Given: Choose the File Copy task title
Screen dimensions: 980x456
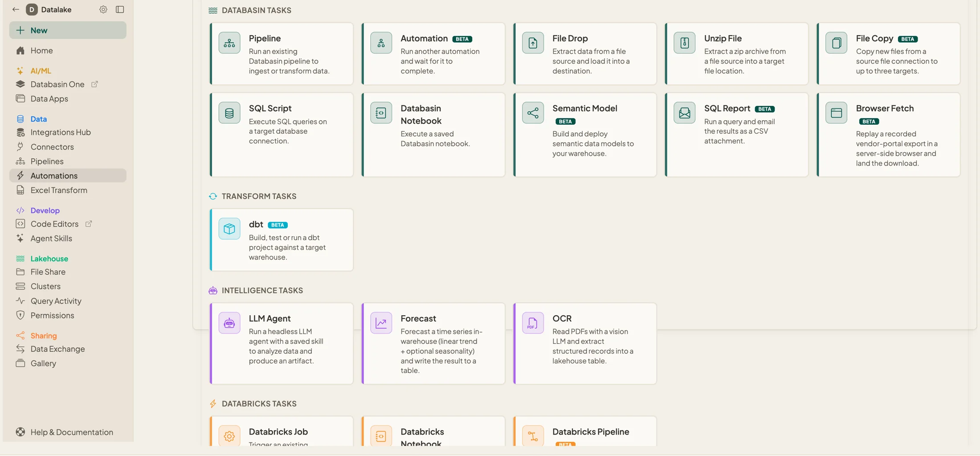Looking at the screenshot, I should (x=874, y=39).
